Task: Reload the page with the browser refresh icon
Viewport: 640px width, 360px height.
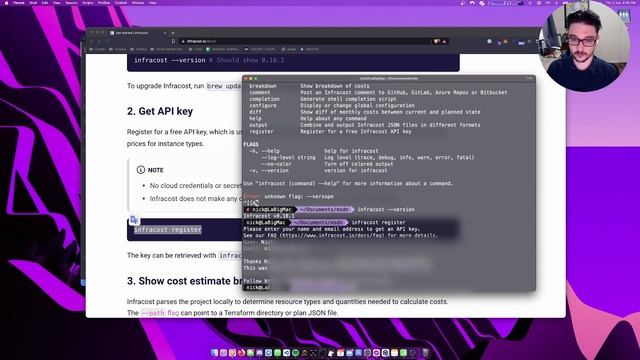Action: [107, 41]
